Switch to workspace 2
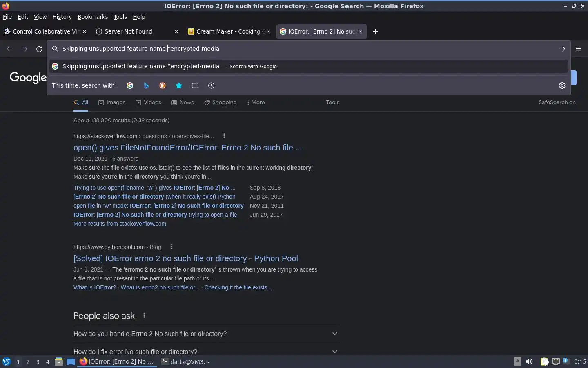 28,361
